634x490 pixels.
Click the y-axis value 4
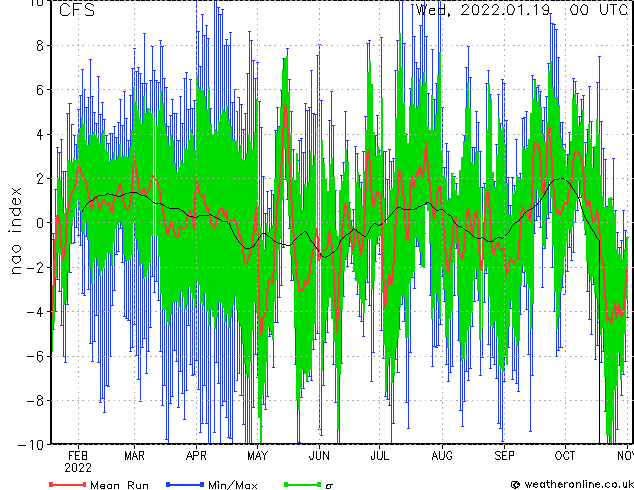(x=40, y=134)
